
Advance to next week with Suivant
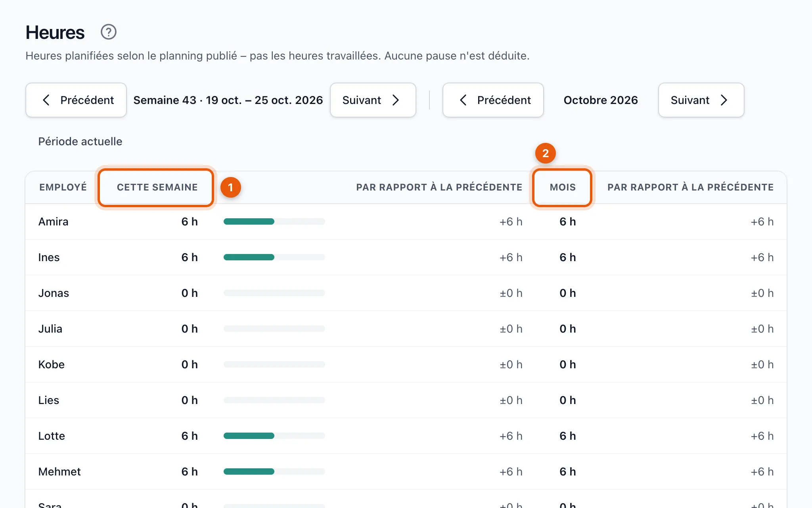tap(373, 100)
